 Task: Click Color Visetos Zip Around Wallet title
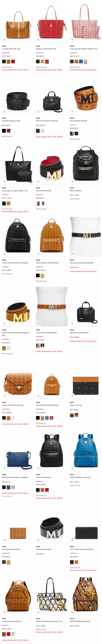coord(82,549)
